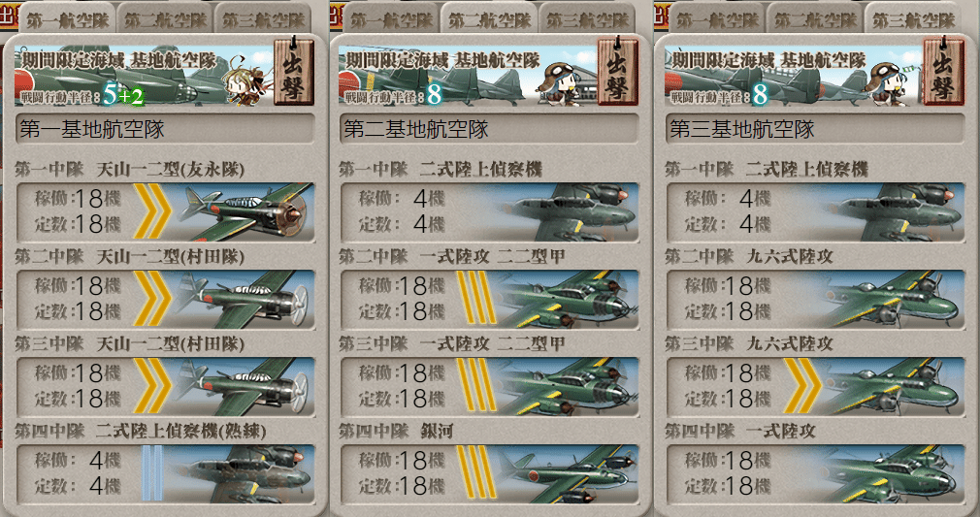Click the double chevron proficiency mark on 天山一二型(友永隊)

(152, 211)
